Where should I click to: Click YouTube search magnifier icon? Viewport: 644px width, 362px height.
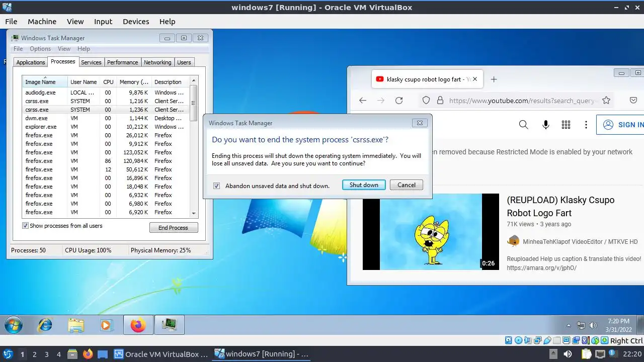[523, 125]
